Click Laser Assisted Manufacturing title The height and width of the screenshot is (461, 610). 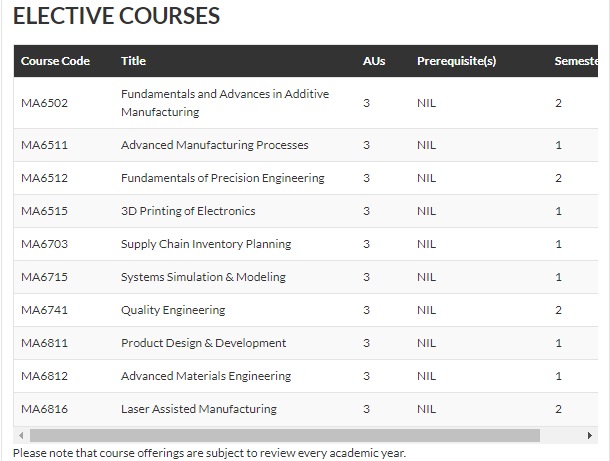199,409
